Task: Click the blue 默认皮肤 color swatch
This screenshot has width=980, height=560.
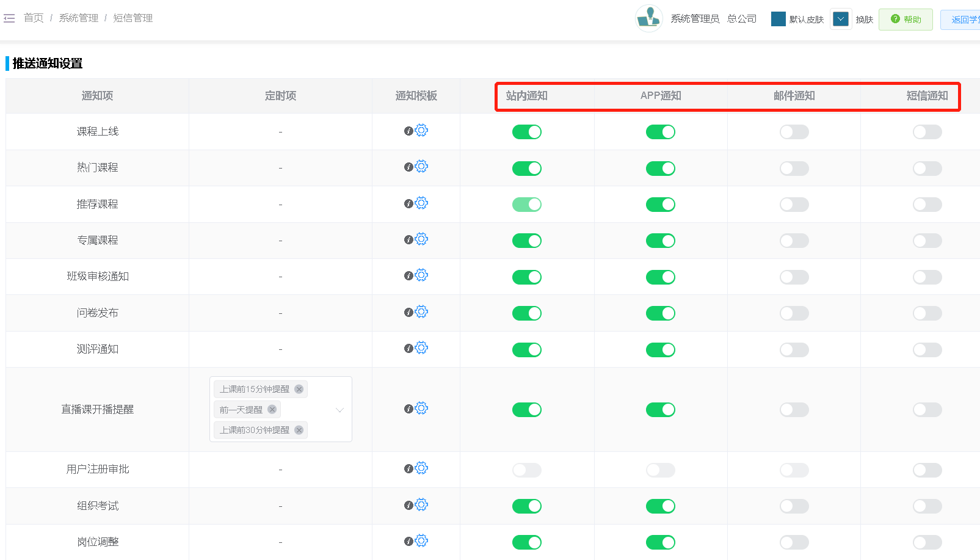Action: tap(779, 19)
